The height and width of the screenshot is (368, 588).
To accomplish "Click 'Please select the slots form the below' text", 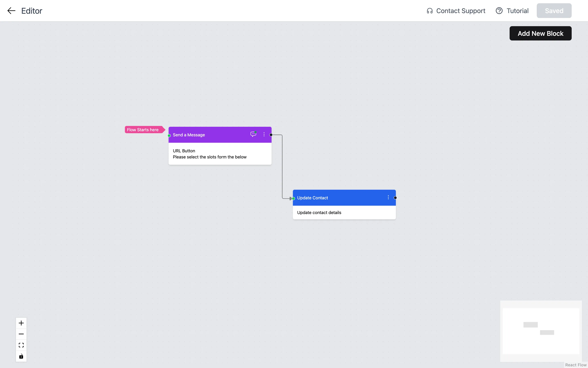I will [x=209, y=157].
